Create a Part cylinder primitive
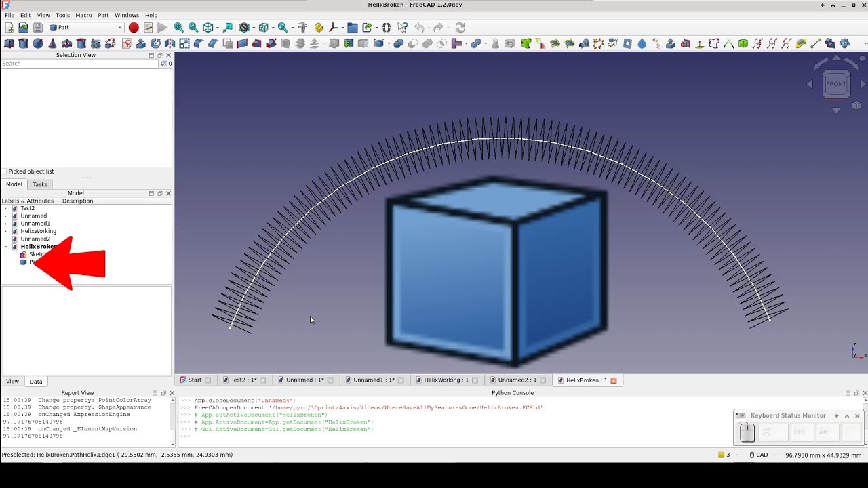 (x=23, y=43)
